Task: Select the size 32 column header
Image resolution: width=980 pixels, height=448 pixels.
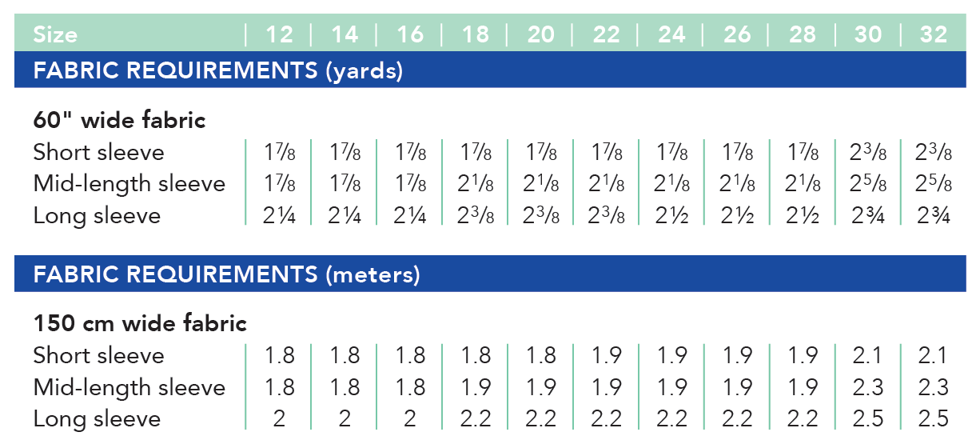Action: [x=934, y=34]
